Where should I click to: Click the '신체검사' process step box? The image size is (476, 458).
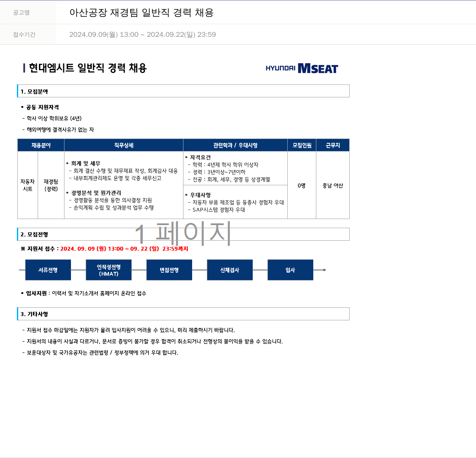230,270
